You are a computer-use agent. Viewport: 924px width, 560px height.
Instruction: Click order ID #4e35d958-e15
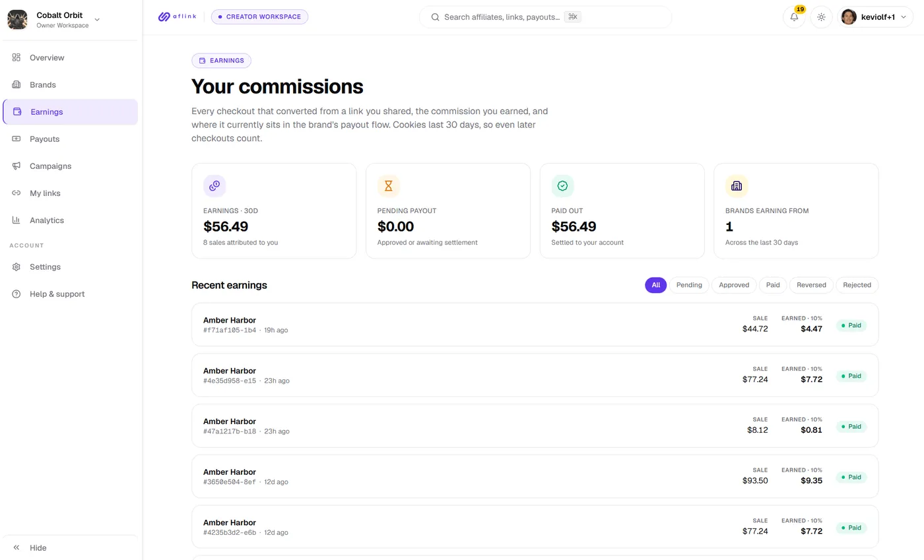pyautogui.click(x=230, y=381)
